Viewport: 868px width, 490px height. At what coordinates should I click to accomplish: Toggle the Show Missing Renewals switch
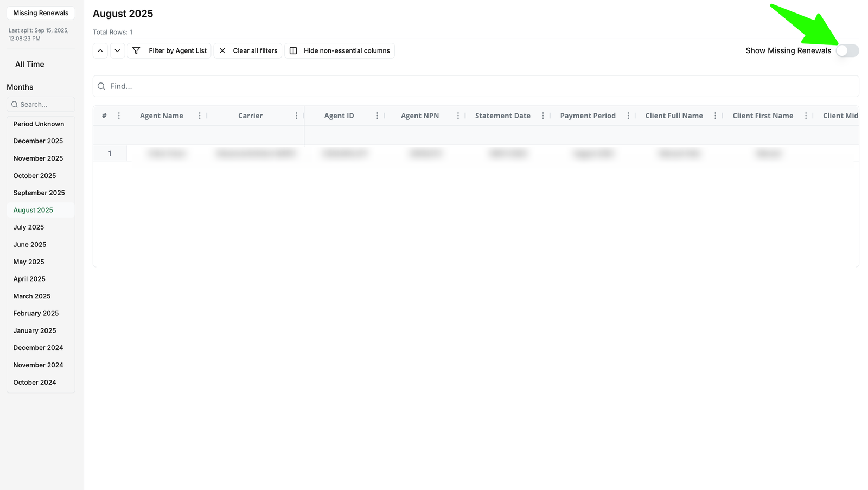point(847,50)
